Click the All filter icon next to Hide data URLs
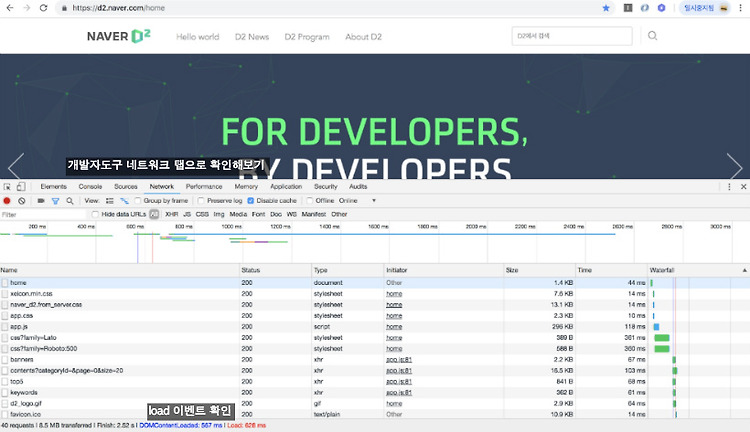750x432 pixels. [x=154, y=214]
